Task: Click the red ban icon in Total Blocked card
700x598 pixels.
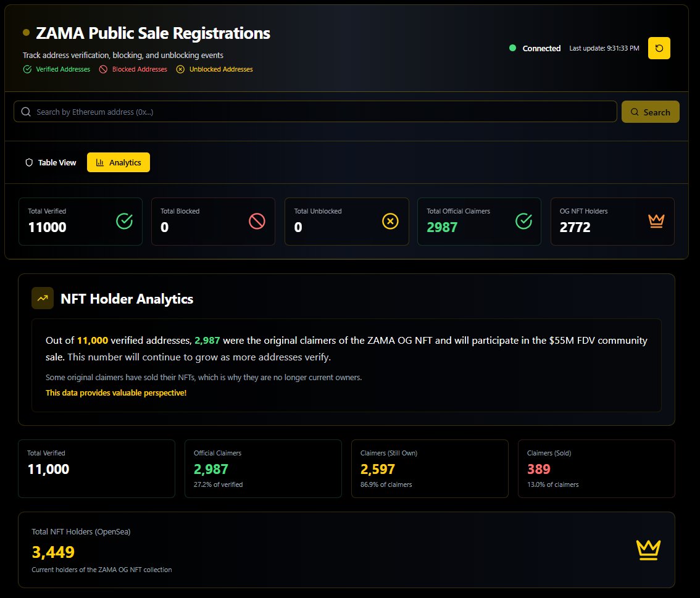Action: 257,221
